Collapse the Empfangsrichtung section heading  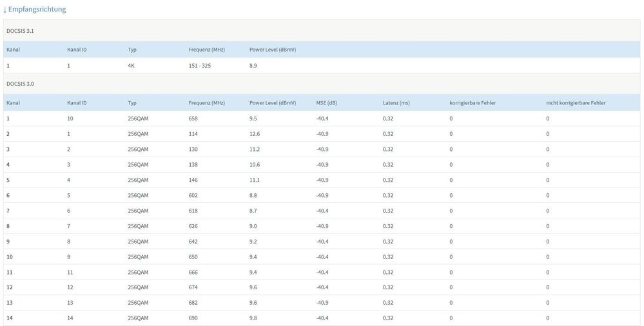coord(35,9)
